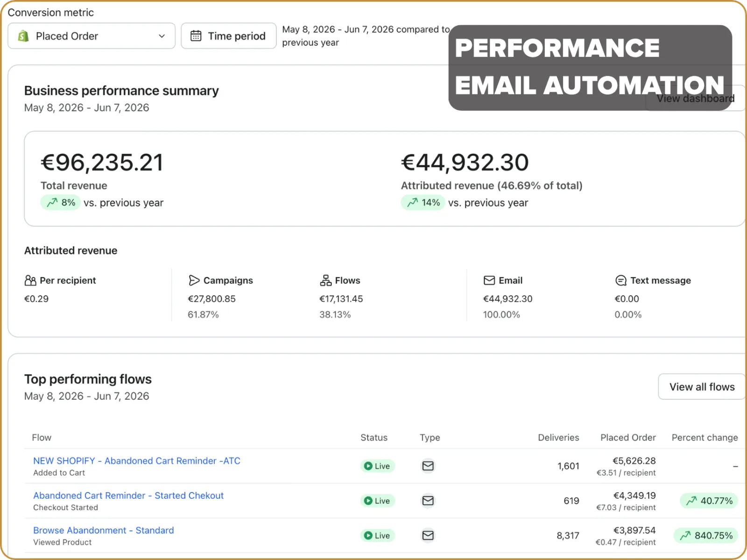Open NEW SHOPIFY - Abandoned Cart Reminder -ATC flow

137,461
